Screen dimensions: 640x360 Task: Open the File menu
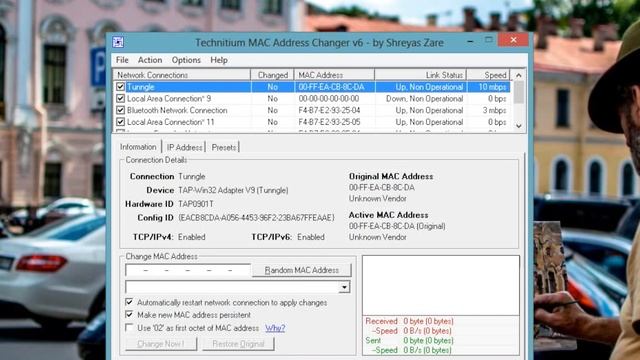click(x=122, y=60)
